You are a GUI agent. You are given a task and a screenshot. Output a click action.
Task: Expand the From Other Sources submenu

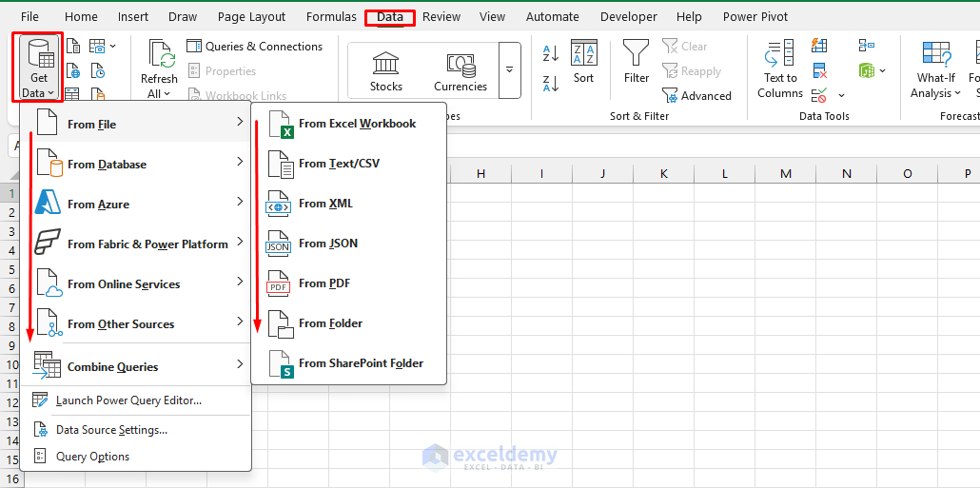(136, 323)
